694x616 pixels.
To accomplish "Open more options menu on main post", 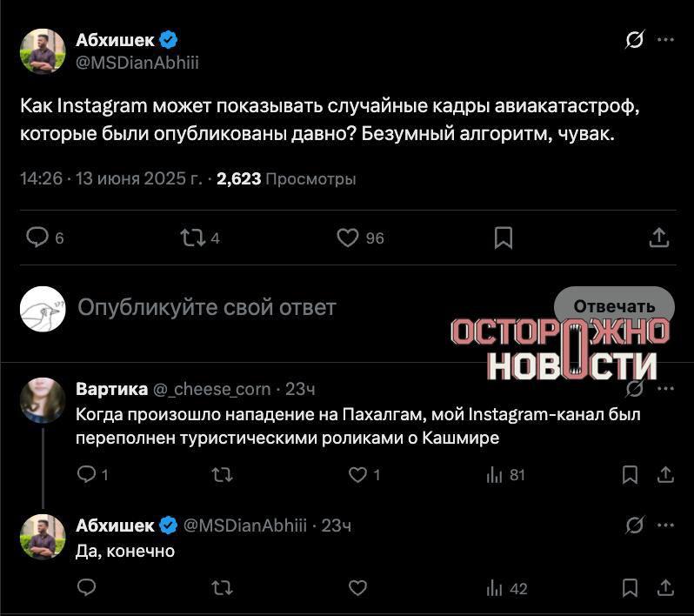I will [x=665, y=40].
